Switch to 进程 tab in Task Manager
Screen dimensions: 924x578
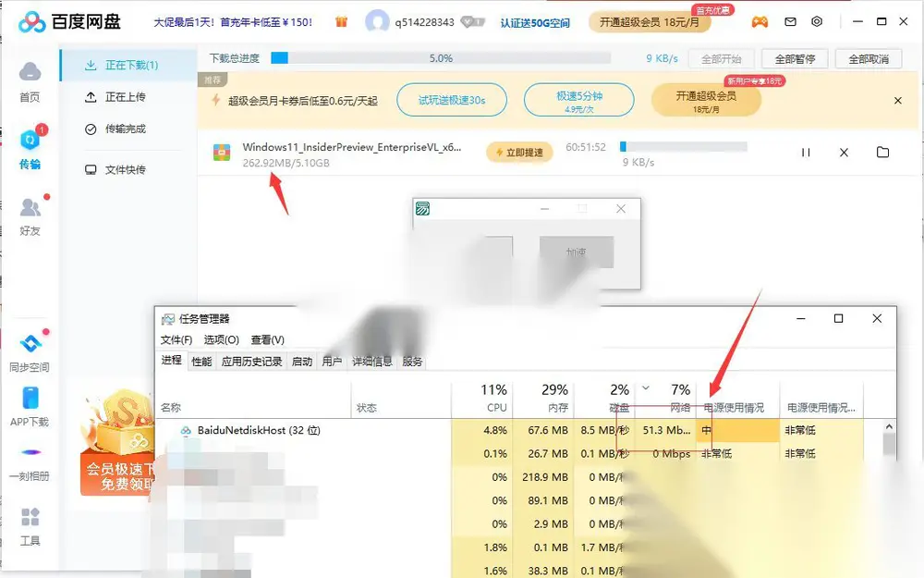[172, 361]
